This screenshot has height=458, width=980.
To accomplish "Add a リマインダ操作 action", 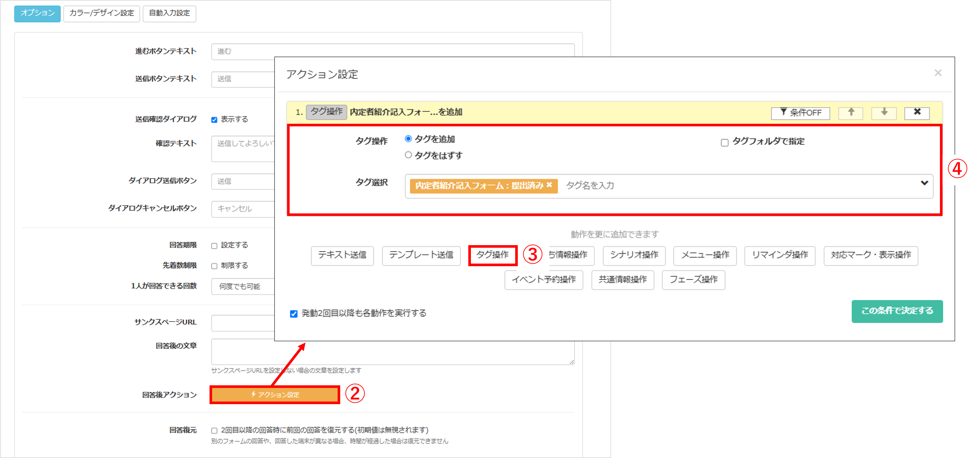I will pyautogui.click(x=780, y=255).
